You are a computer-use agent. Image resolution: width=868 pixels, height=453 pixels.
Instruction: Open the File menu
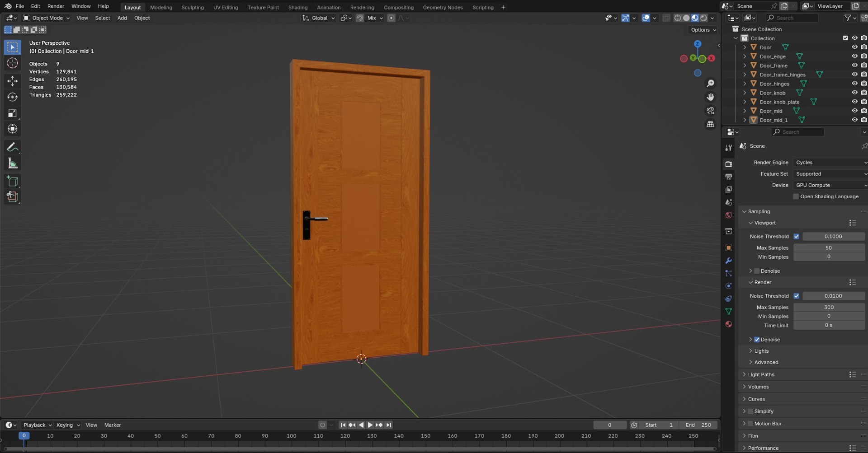coord(20,6)
